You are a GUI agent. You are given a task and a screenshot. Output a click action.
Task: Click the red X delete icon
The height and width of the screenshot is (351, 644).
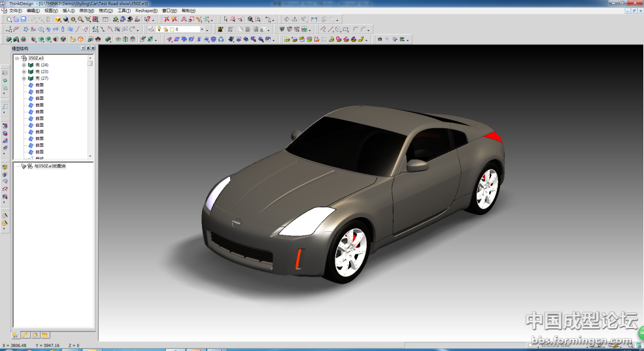[x=167, y=20]
